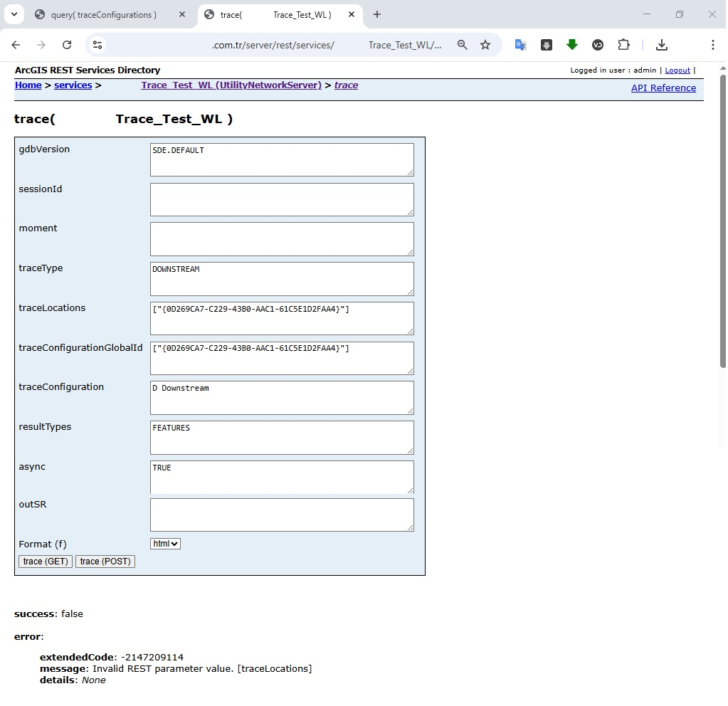Click the Logout link
This screenshot has height=706, width=728.
click(x=677, y=70)
